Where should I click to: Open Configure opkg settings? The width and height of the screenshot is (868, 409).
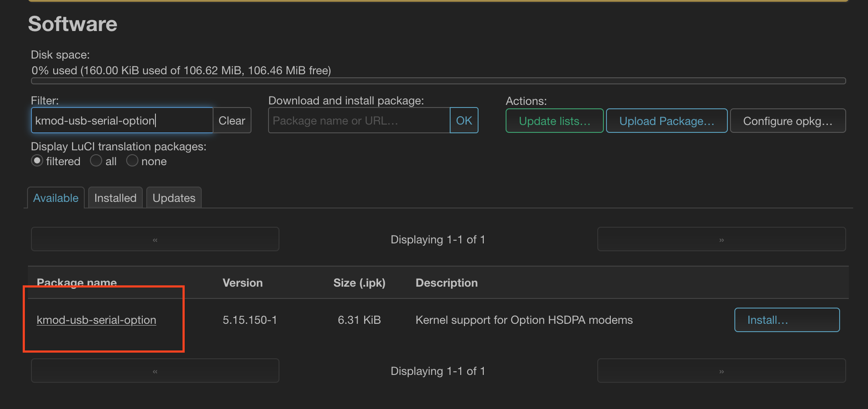point(787,121)
